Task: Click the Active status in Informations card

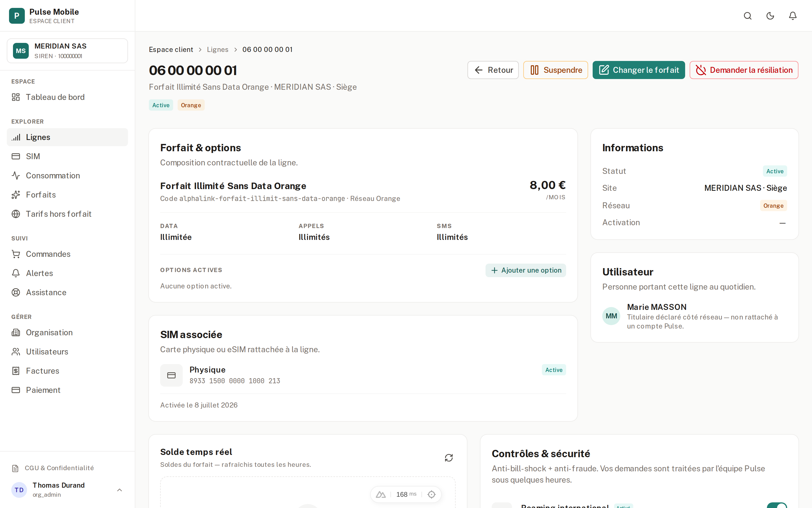Action: pyautogui.click(x=775, y=171)
